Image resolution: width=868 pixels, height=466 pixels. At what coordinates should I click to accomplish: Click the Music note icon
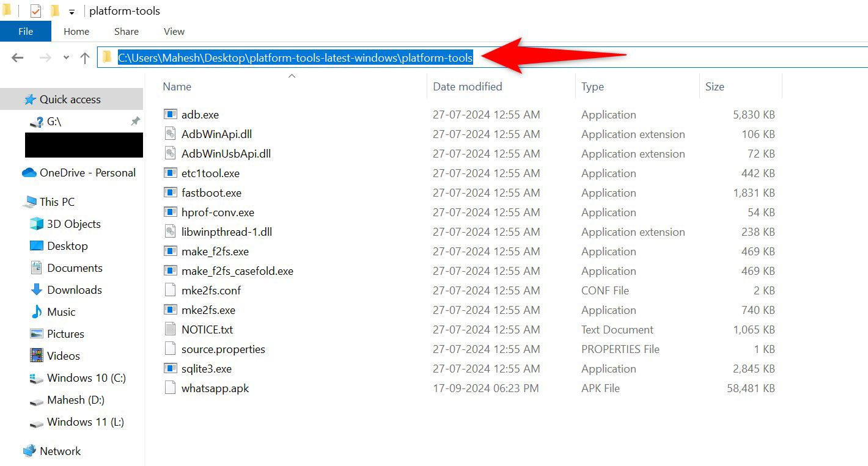tap(37, 312)
